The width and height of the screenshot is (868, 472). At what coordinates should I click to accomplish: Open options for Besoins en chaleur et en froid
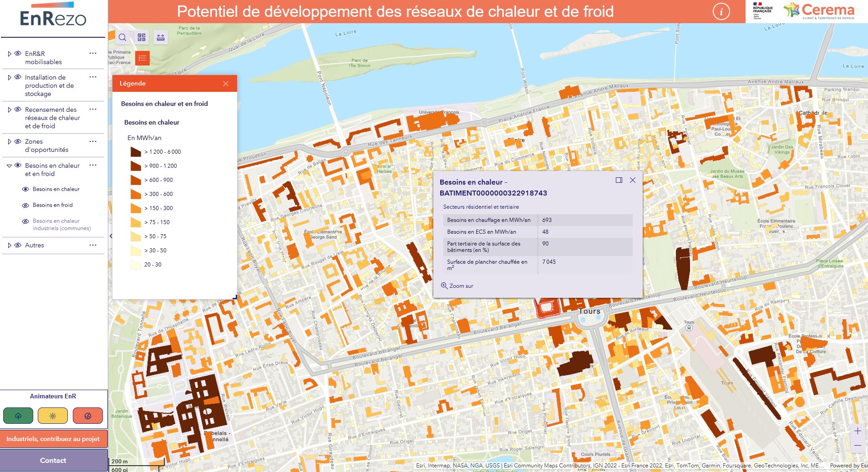[x=93, y=165]
